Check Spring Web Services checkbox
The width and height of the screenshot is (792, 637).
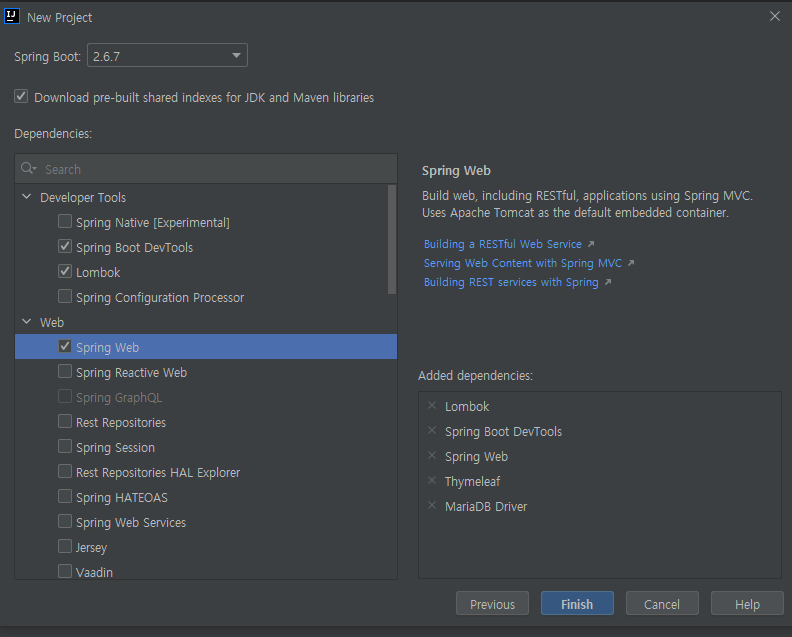tap(65, 521)
